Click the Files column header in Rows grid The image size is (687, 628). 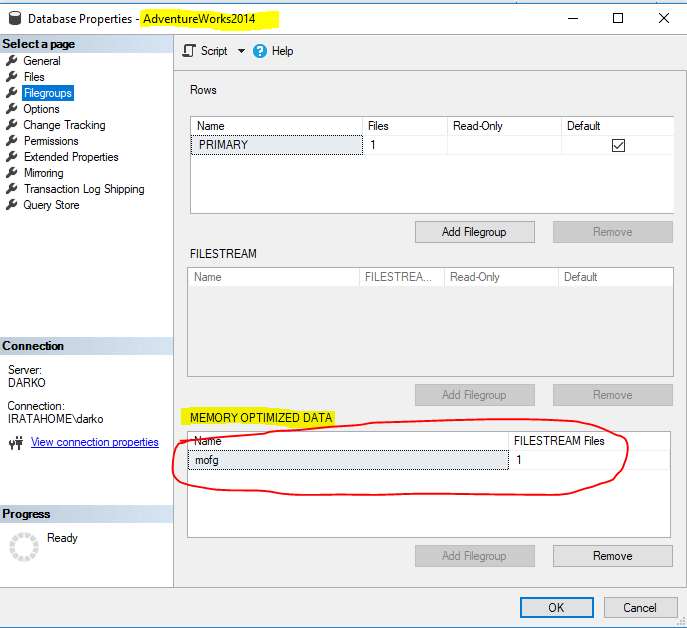(405, 126)
